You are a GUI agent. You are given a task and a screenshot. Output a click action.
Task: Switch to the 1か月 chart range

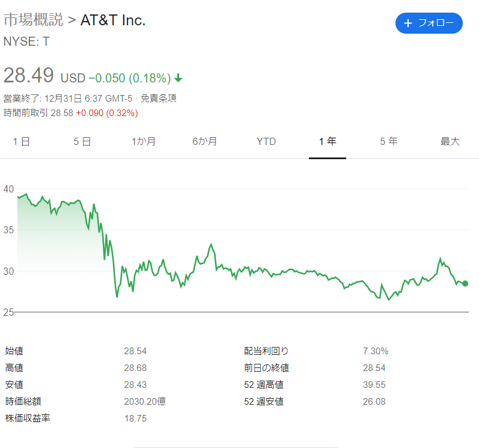pyautogui.click(x=144, y=141)
